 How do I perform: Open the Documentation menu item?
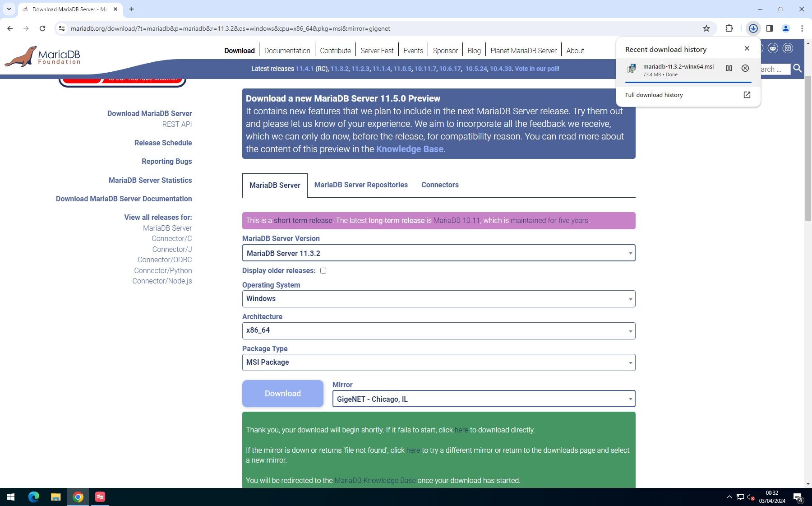(x=287, y=51)
